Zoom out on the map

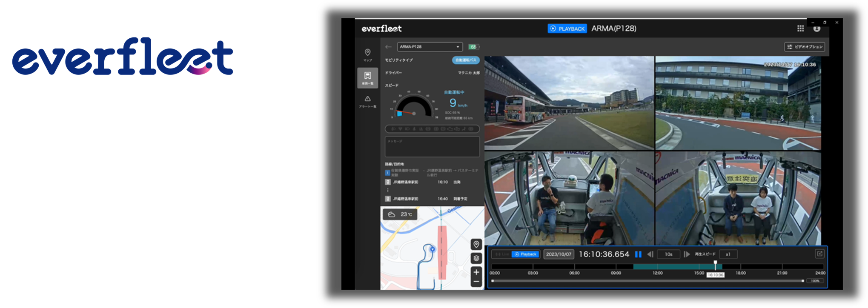pyautogui.click(x=476, y=282)
